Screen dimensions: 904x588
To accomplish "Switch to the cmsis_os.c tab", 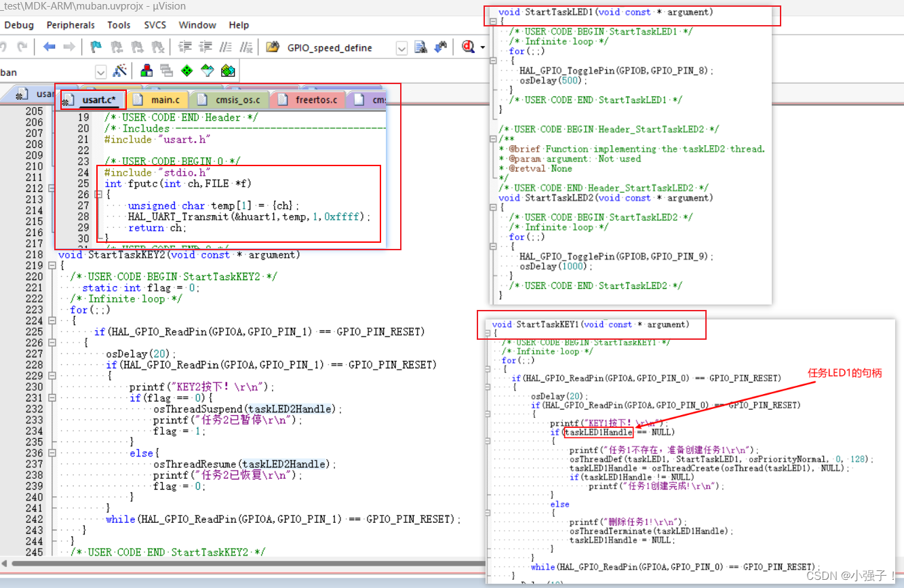I will point(230,100).
